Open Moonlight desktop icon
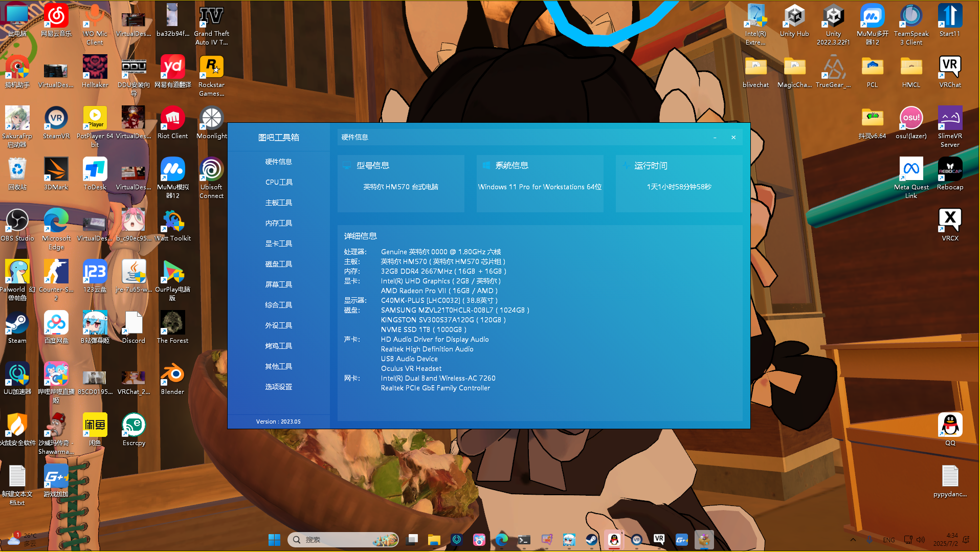Viewport: 980px width, 552px height. 211,123
